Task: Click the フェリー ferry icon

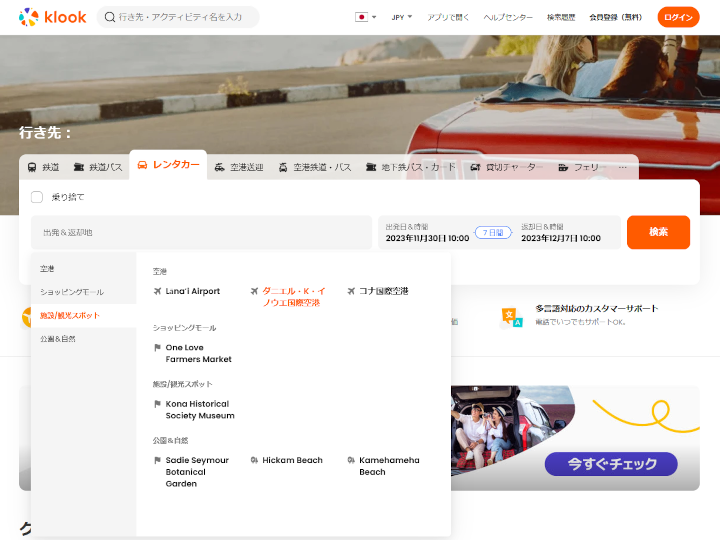Action: 564,167
